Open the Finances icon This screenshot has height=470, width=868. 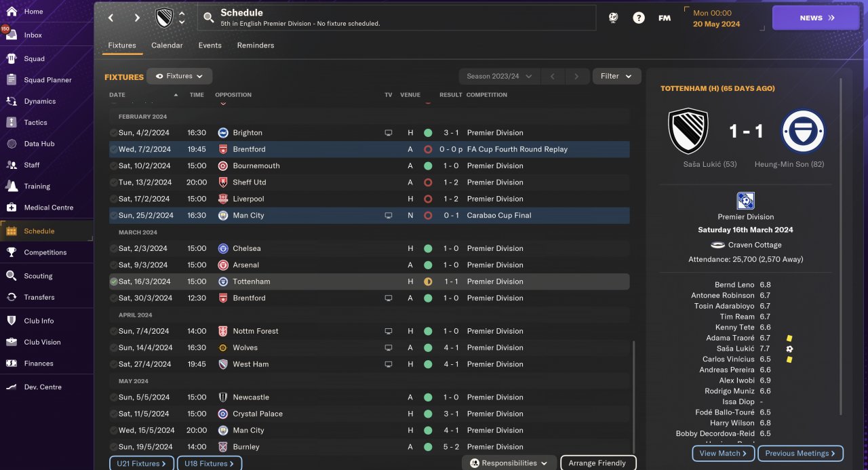12,364
